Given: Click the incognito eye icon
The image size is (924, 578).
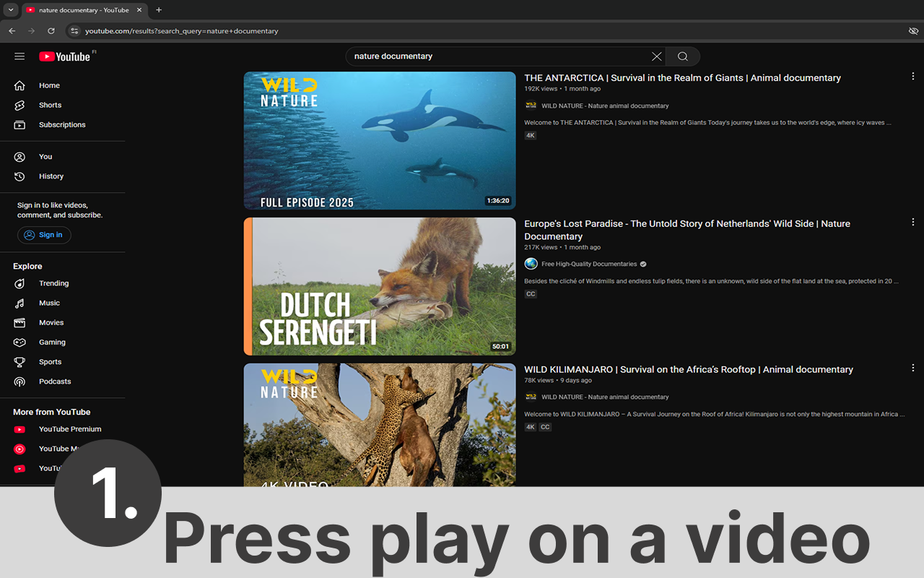Looking at the screenshot, I should click(913, 31).
